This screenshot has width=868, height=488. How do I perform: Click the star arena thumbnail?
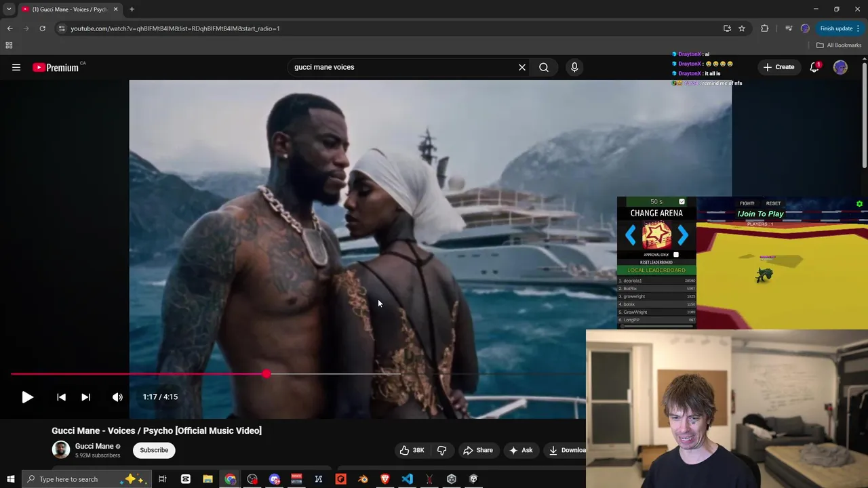click(656, 235)
